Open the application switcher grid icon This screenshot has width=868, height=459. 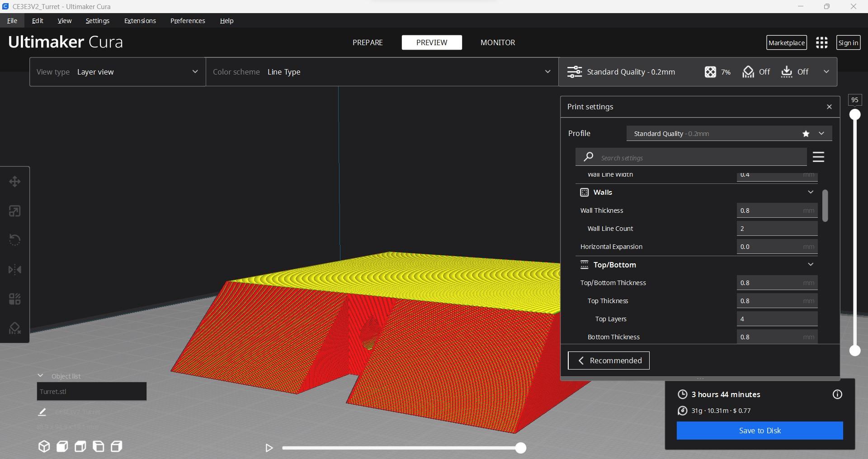tap(821, 42)
